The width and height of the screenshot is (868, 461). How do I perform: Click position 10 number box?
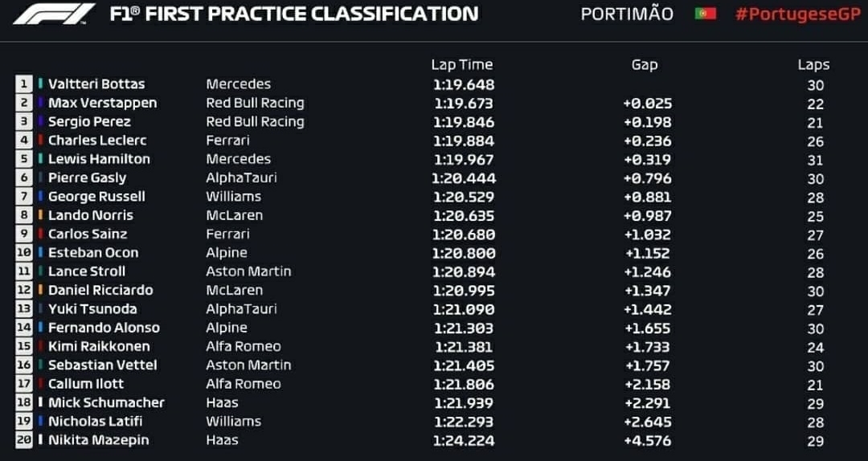point(23,252)
